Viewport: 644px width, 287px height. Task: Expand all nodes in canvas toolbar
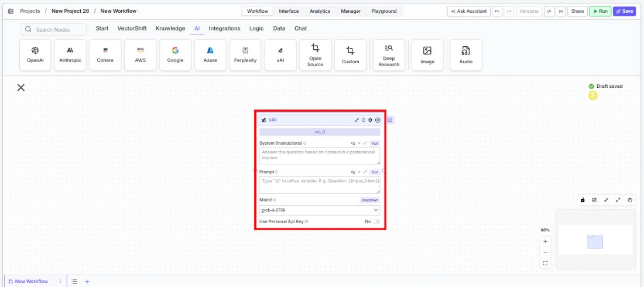618,200
